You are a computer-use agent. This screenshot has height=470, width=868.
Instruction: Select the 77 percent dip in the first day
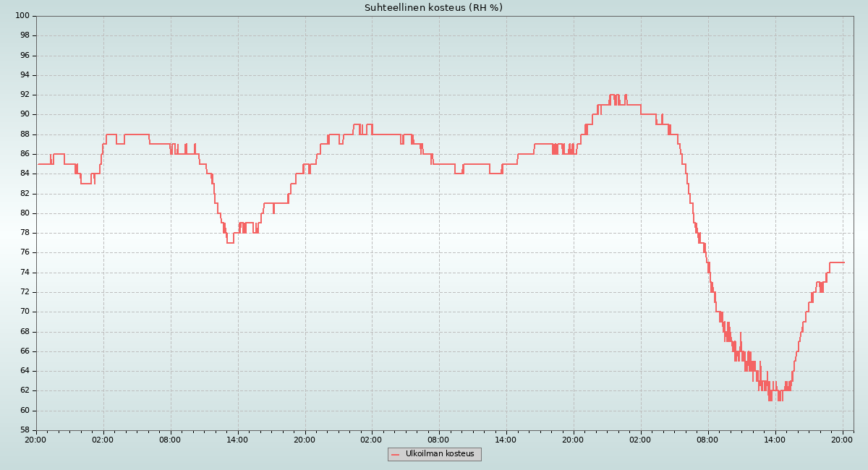click(x=230, y=242)
